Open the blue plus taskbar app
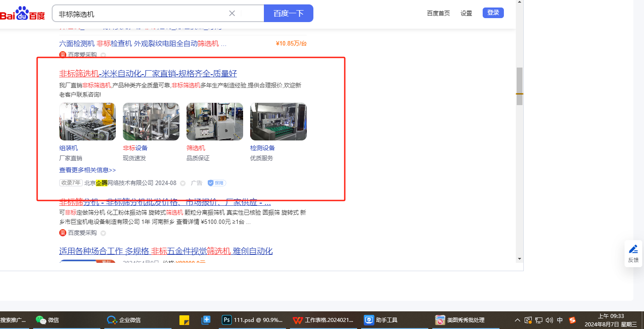This screenshot has height=329, width=644. click(206, 320)
